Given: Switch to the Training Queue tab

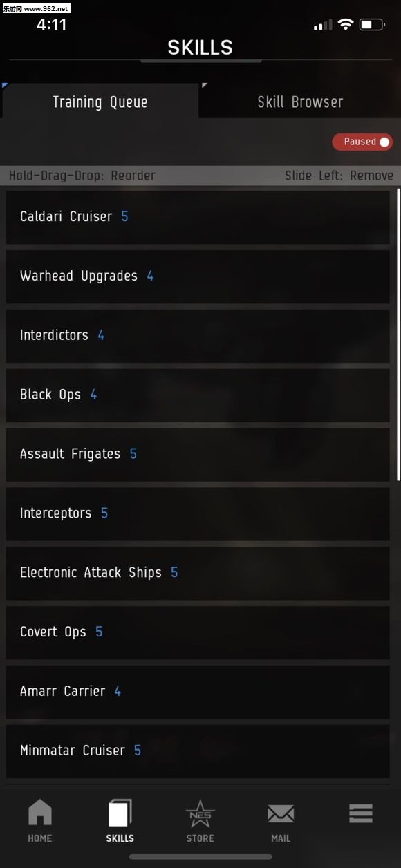Looking at the screenshot, I should click(x=100, y=102).
